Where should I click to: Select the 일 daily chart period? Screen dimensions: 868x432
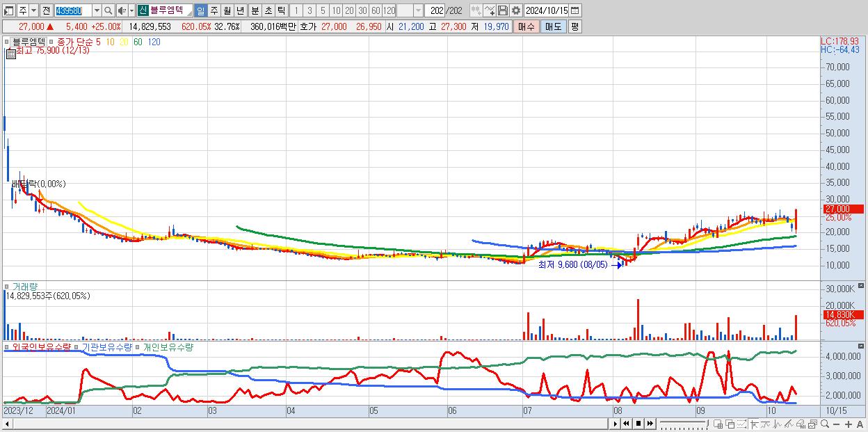point(200,10)
